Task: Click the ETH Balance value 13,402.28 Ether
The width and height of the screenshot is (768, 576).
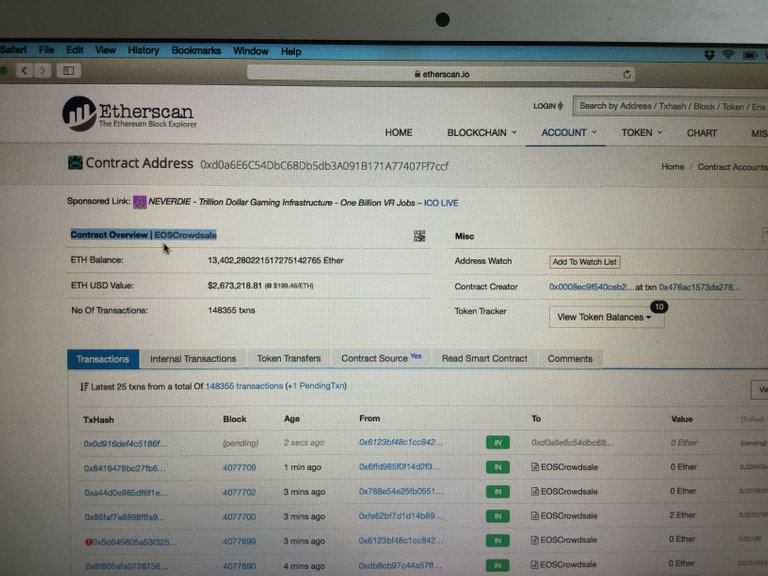Action: tap(275, 261)
